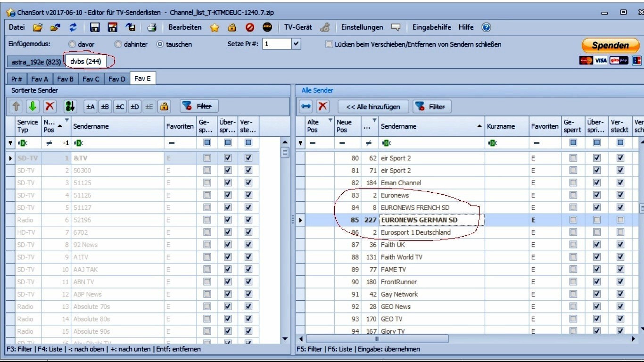Click Ge-sp... filter checkbox in left filter row

207,142
